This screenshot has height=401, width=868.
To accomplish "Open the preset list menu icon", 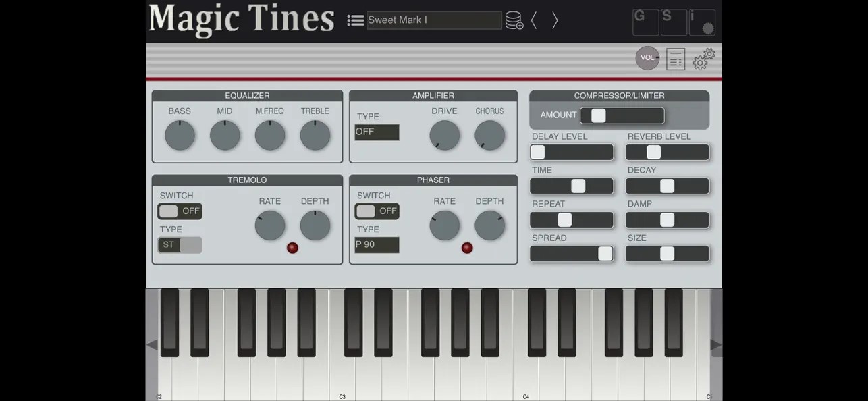I will pyautogui.click(x=356, y=20).
